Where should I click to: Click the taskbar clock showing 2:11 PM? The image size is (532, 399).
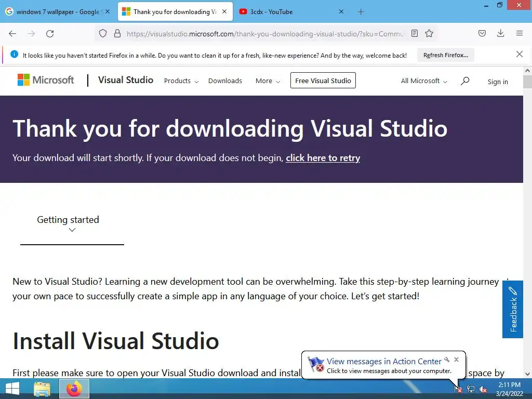(509, 389)
